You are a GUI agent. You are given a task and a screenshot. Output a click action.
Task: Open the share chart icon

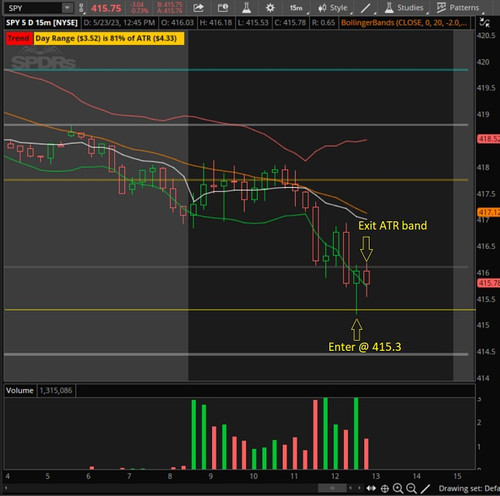tap(198, 8)
